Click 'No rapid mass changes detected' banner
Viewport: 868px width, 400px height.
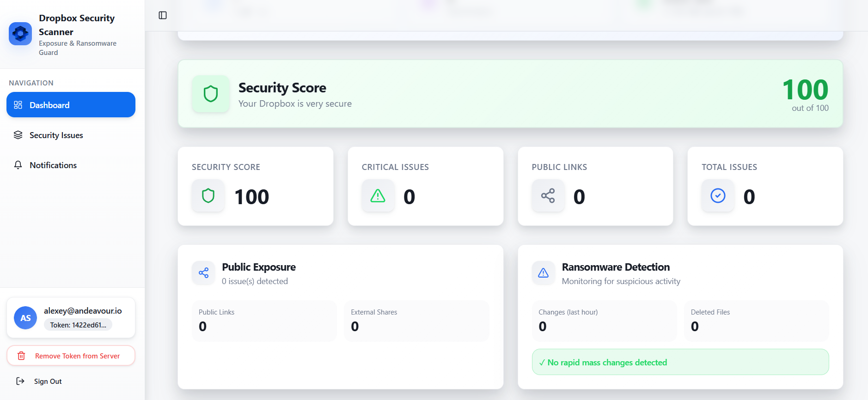point(680,362)
